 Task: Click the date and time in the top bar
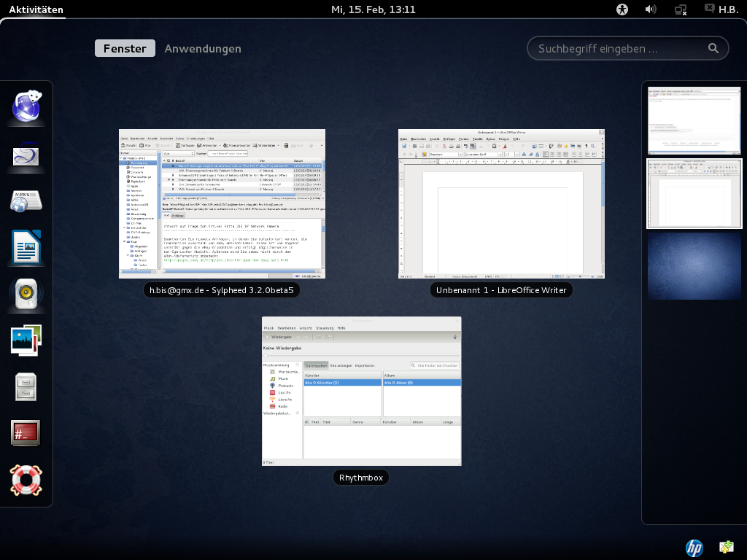[x=373, y=9]
